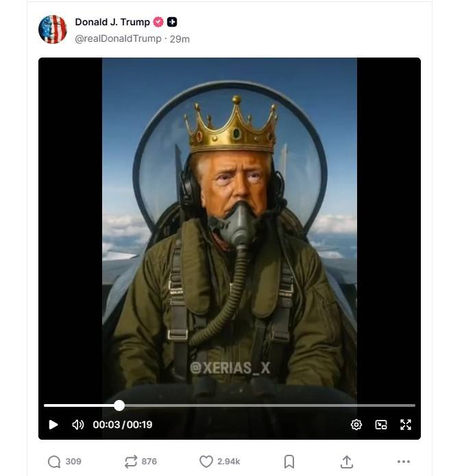This screenshot has width=451, height=476.
Task: Click the video progress bar handle
Action: (x=119, y=405)
